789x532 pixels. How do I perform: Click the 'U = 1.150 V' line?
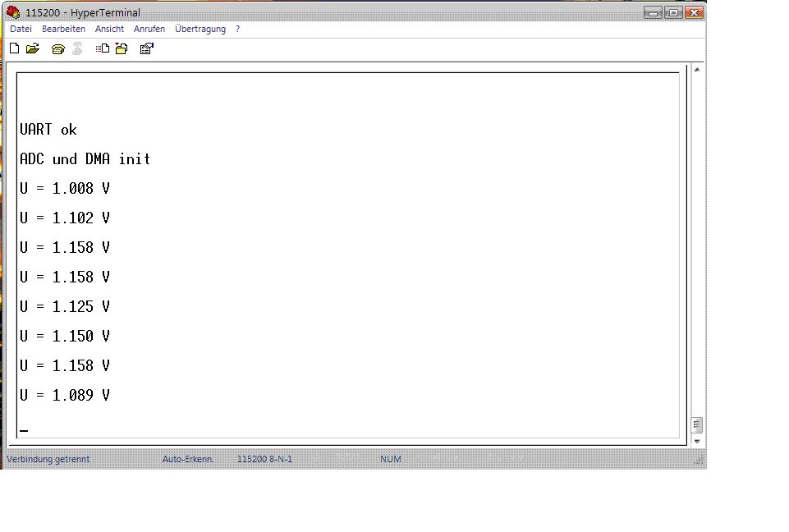pos(65,337)
